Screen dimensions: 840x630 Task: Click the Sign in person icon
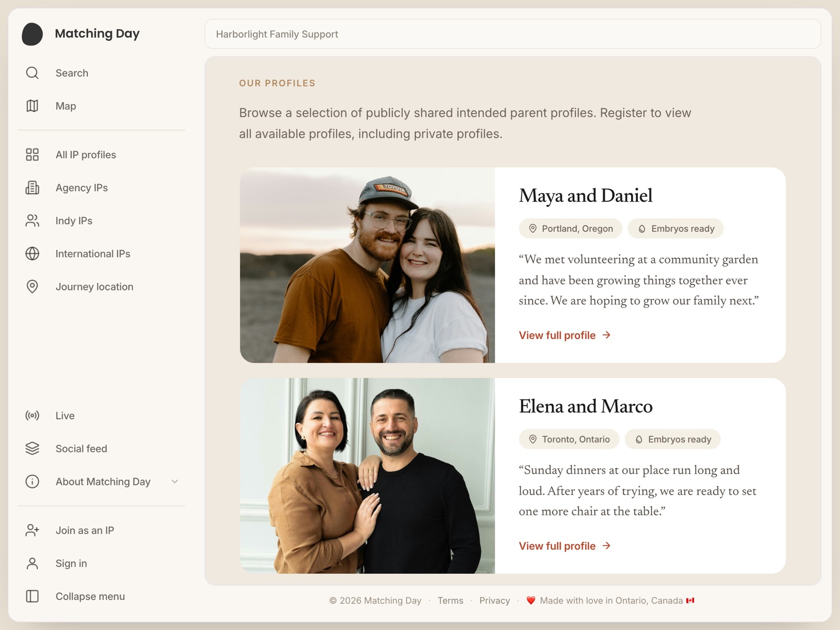point(32,563)
